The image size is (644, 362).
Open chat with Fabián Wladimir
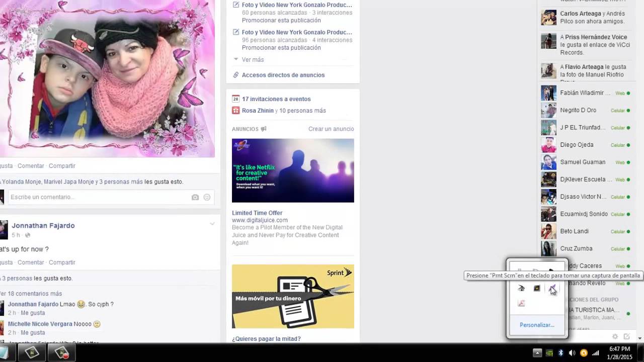585,93
